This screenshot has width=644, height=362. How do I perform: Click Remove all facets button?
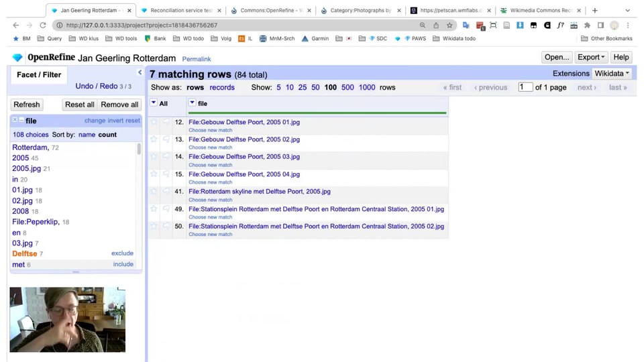click(x=119, y=105)
